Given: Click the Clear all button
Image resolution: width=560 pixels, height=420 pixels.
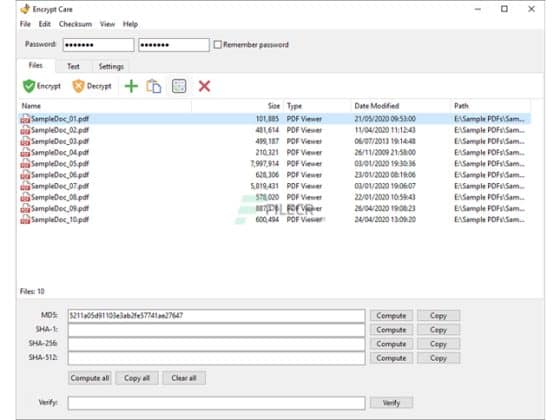Looking at the screenshot, I should (184, 378).
